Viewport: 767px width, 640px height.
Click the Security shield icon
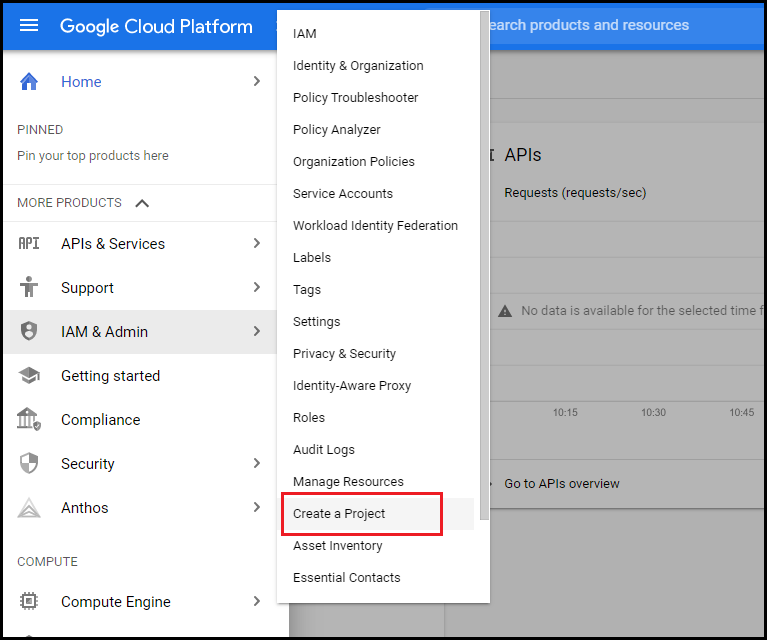click(x=29, y=463)
